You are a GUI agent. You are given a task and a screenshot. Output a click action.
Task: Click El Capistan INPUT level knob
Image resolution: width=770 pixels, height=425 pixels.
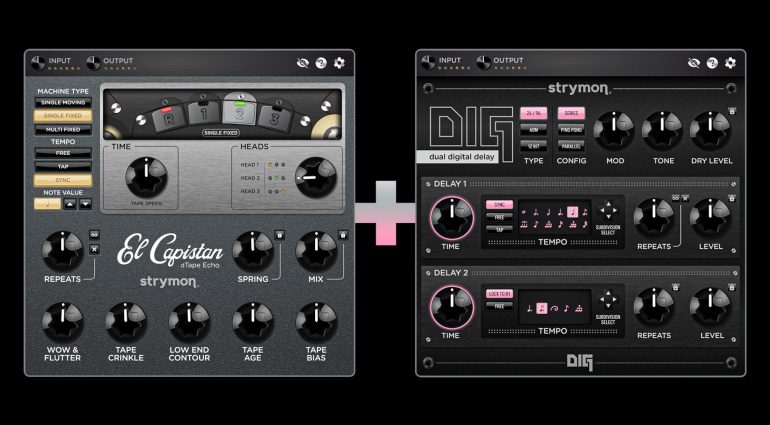(38, 63)
